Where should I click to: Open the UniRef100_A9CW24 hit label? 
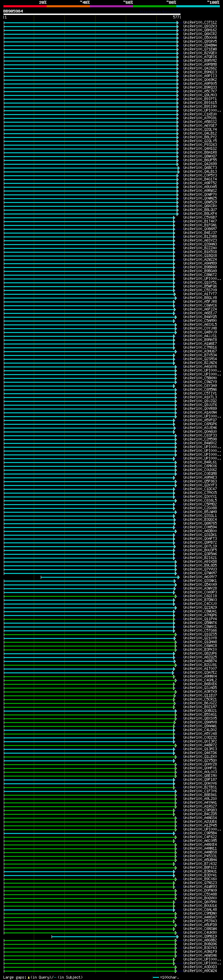(x=200, y=971)
